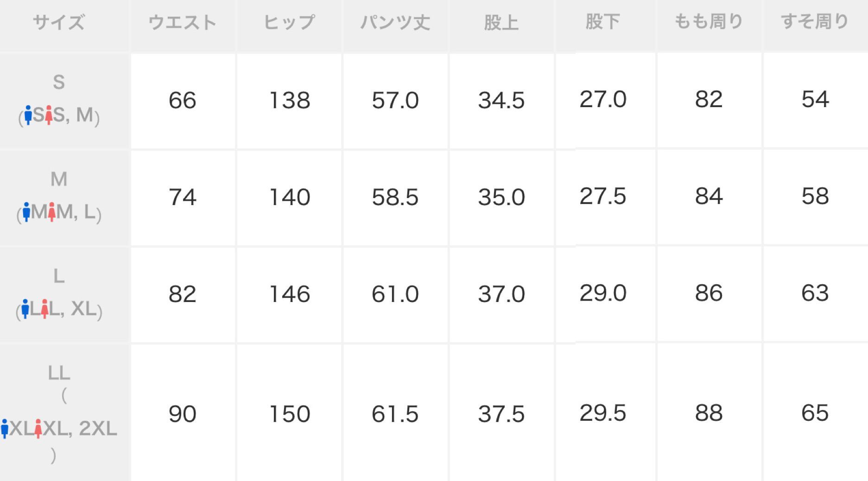Click the red female icon in M row
Screen dimensions: 868x481
click(51, 212)
